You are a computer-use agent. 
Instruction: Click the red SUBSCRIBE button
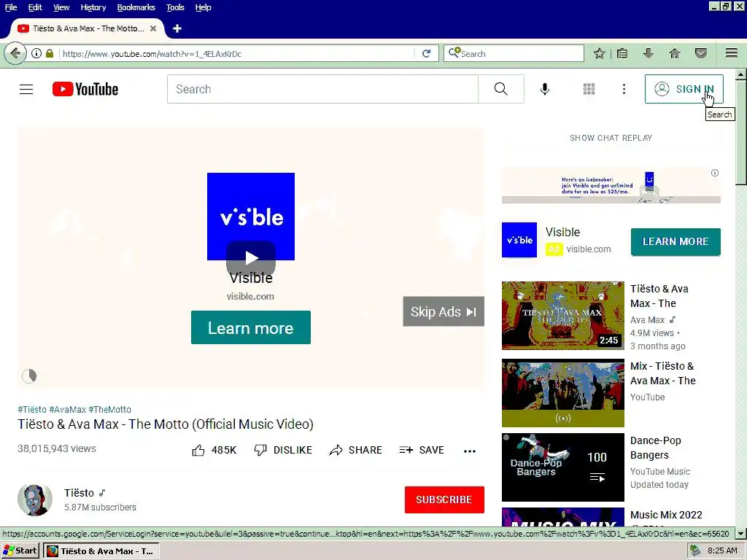[444, 499]
